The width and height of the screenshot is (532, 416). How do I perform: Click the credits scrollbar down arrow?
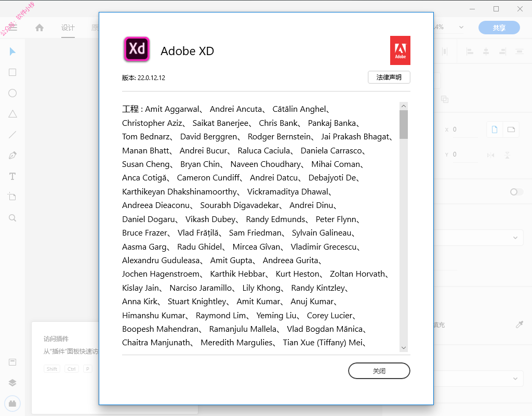coord(404,348)
